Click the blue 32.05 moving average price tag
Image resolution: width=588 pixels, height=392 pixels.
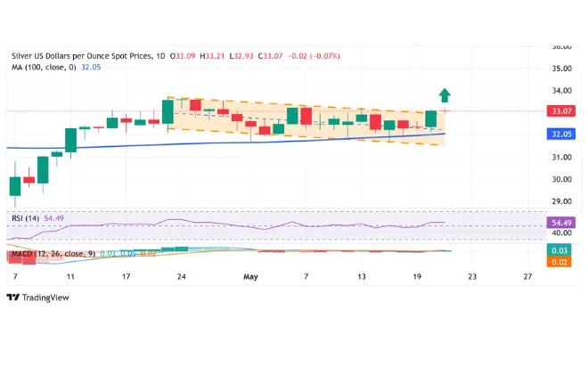click(561, 134)
